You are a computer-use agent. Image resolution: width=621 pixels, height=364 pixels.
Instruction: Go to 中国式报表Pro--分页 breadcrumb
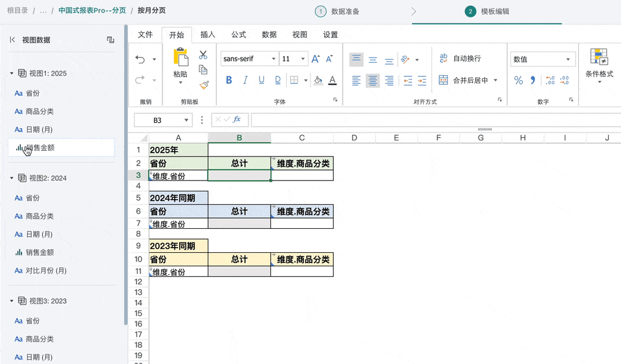click(x=93, y=10)
